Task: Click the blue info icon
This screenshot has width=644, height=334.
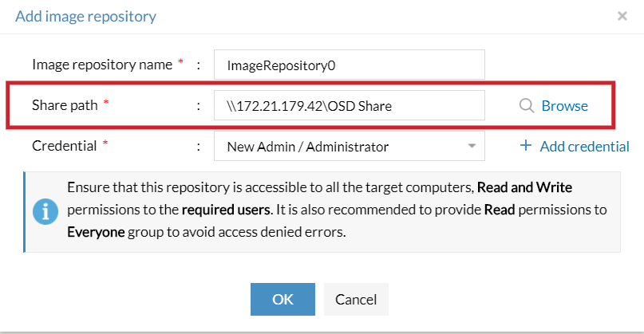Action: pos(43,212)
